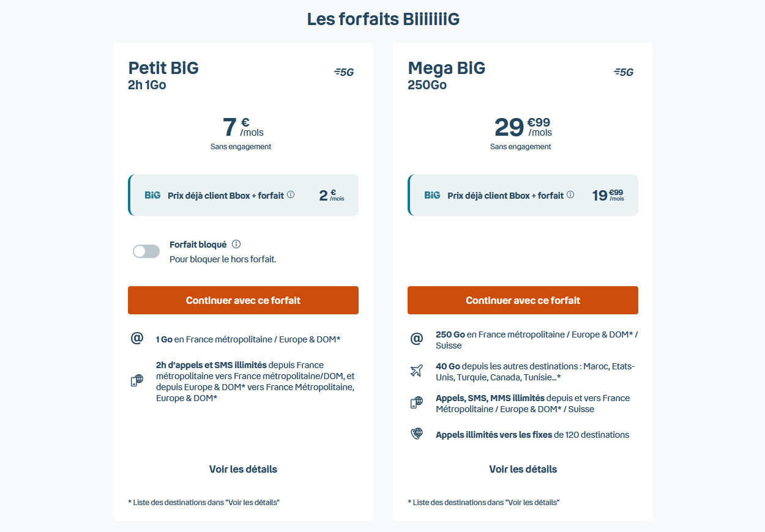
Task: Enable the Forfait bloqué toggle
Action: click(146, 251)
